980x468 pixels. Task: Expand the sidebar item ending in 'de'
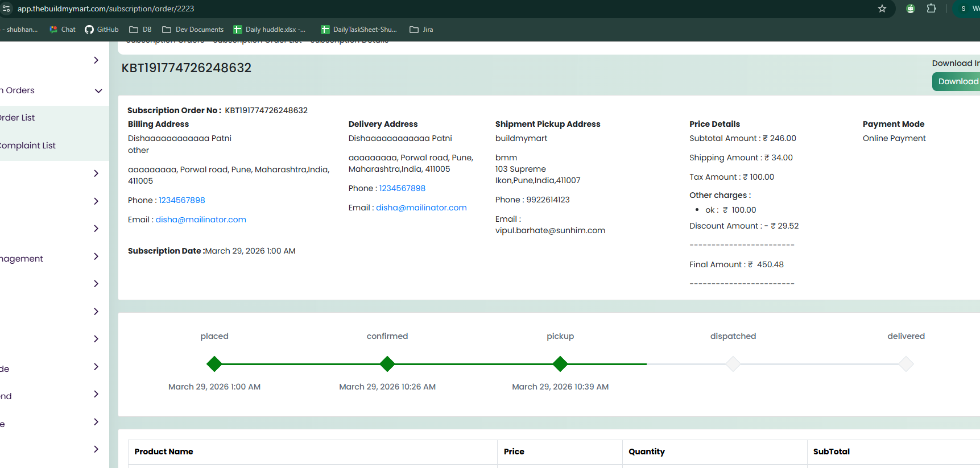[96, 367]
